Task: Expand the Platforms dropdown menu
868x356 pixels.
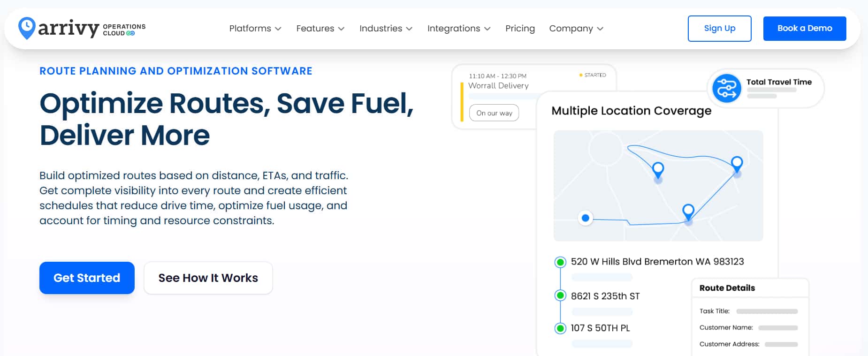Action: tap(255, 29)
